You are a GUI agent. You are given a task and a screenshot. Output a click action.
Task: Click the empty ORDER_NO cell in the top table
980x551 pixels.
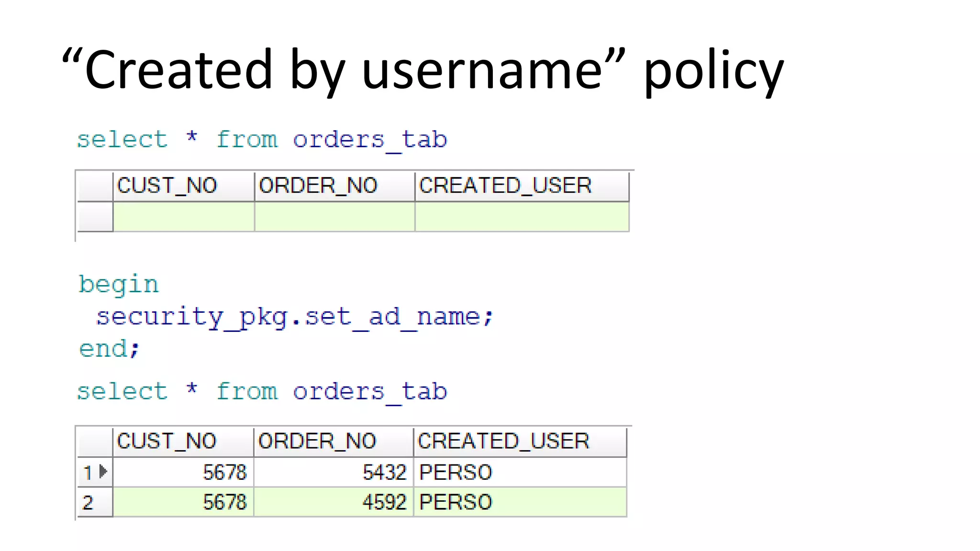pos(334,217)
